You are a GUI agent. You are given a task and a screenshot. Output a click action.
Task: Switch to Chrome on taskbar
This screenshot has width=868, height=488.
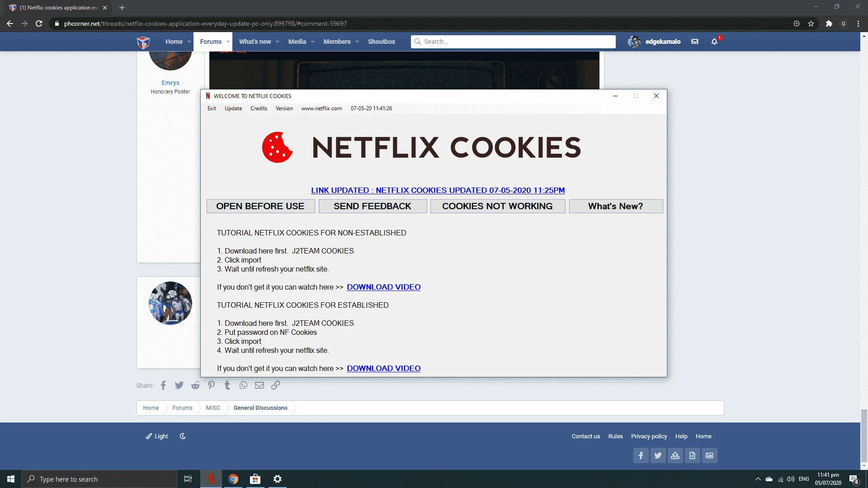(233, 479)
